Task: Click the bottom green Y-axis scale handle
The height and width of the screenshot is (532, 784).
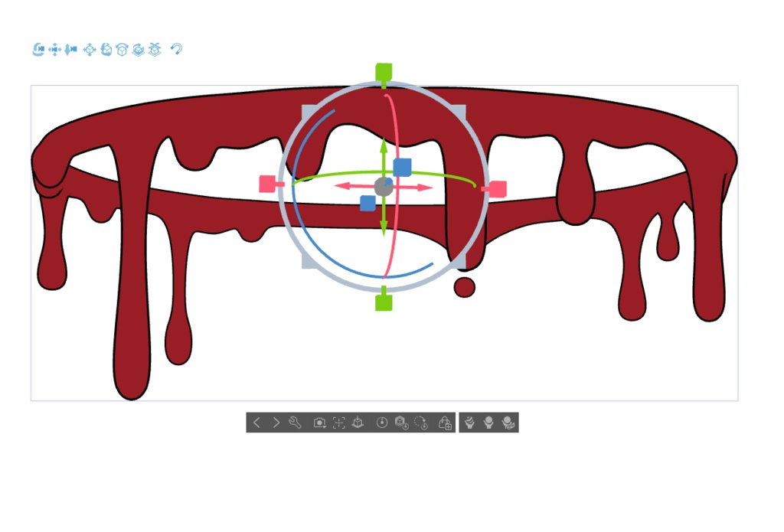Action: (x=384, y=302)
